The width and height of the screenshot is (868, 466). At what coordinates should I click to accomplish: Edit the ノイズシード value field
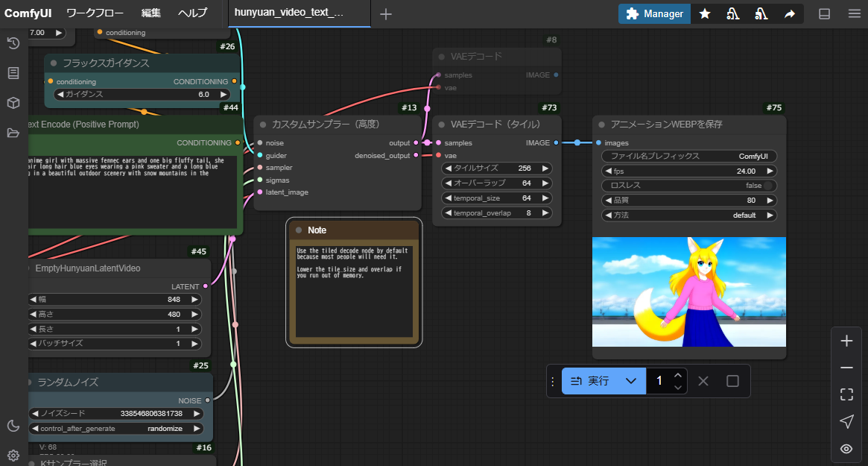pyautogui.click(x=115, y=413)
